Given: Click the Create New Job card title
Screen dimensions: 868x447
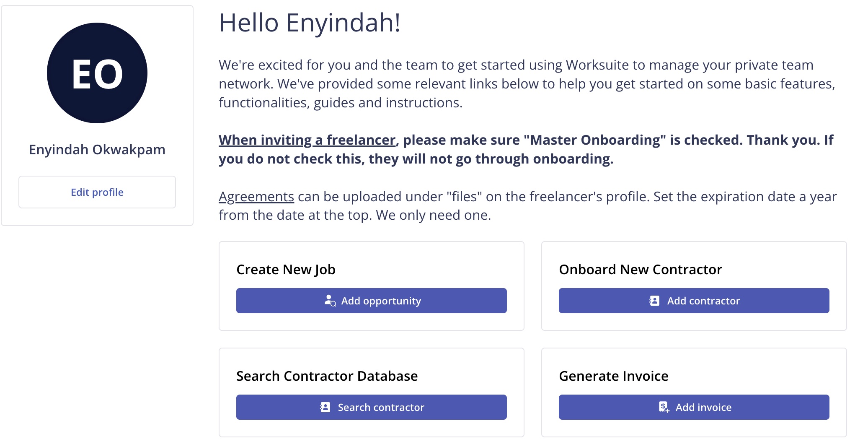Looking at the screenshot, I should tap(286, 270).
